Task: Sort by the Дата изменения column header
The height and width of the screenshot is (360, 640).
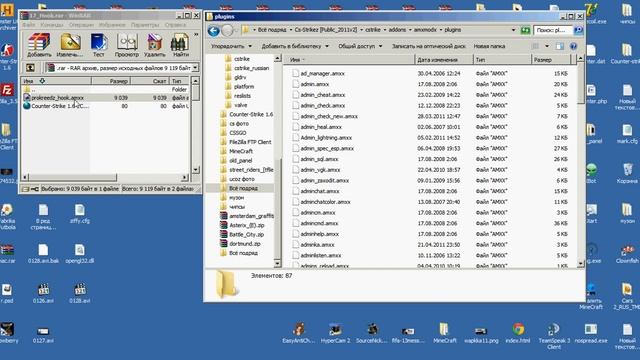Action: coord(443,60)
